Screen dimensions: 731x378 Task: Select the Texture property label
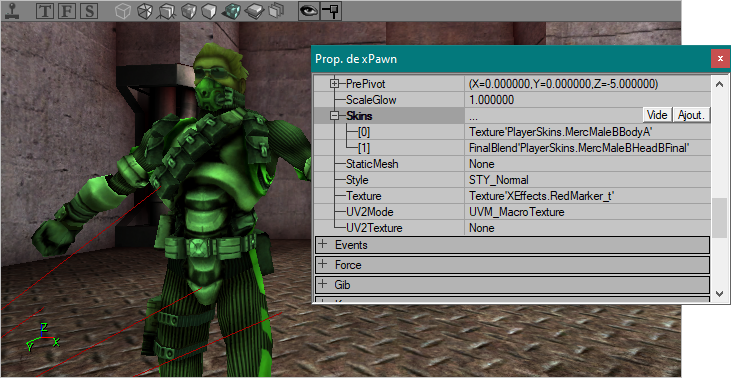point(364,196)
